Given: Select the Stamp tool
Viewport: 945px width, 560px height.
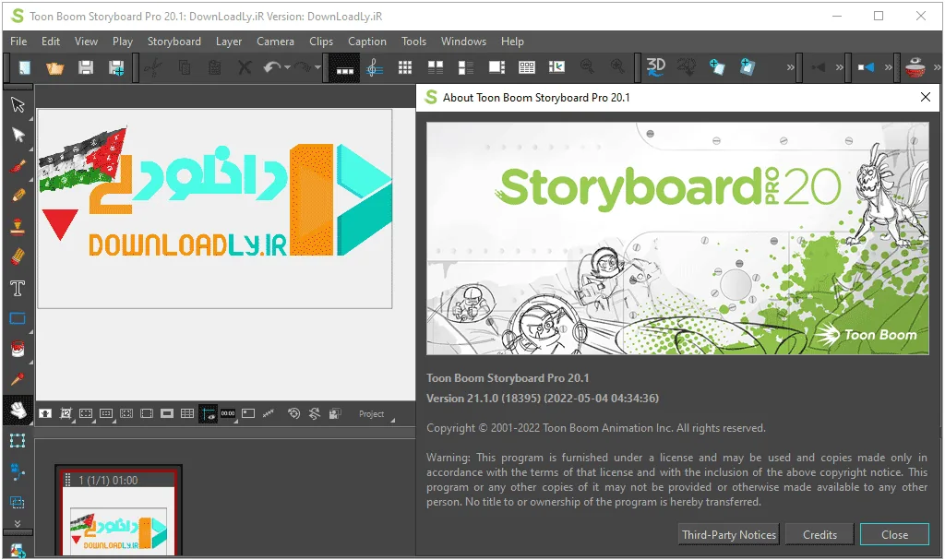Looking at the screenshot, I should pyautogui.click(x=18, y=227).
